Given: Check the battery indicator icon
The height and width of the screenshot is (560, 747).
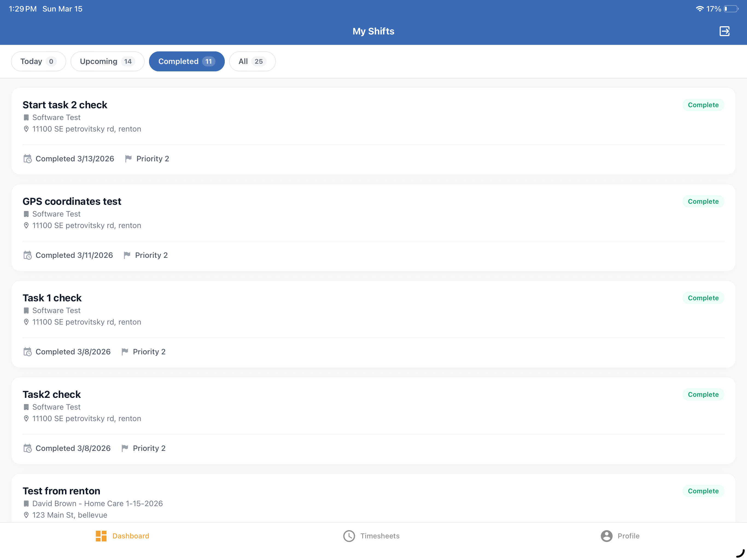Looking at the screenshot, I should tap(731, 9).
